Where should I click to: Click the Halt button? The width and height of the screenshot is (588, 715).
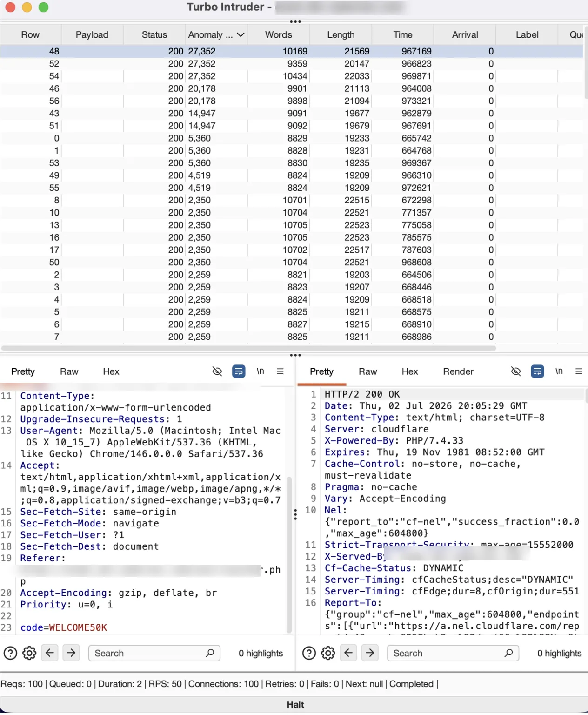tap(295, 705)
